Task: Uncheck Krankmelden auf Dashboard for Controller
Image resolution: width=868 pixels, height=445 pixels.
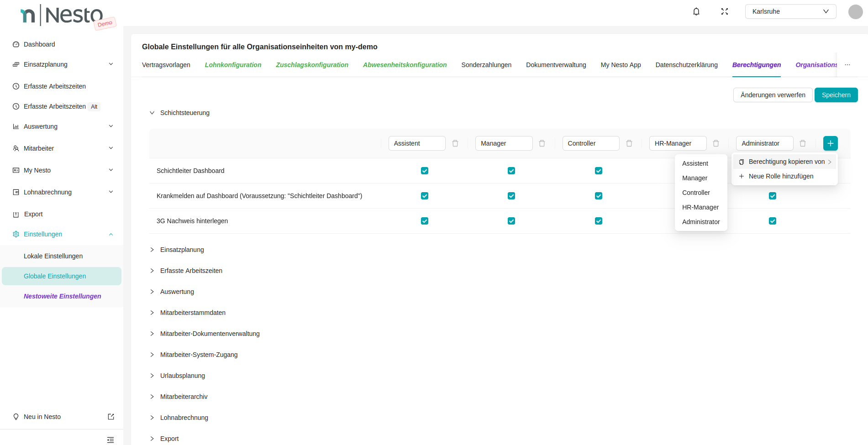Action: pyautogui.click(x=598, y=196)
